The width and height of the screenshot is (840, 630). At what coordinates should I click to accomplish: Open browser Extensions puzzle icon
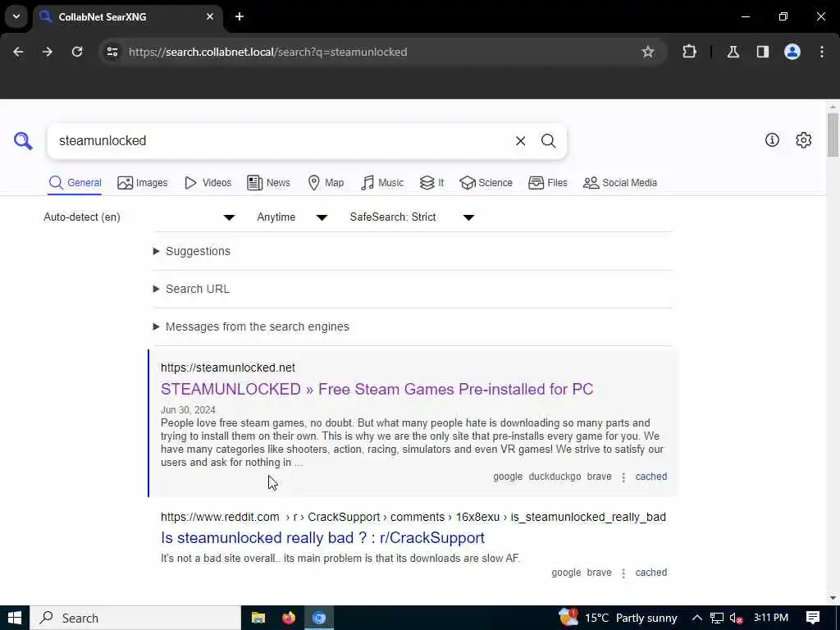[x=689, y=52]
